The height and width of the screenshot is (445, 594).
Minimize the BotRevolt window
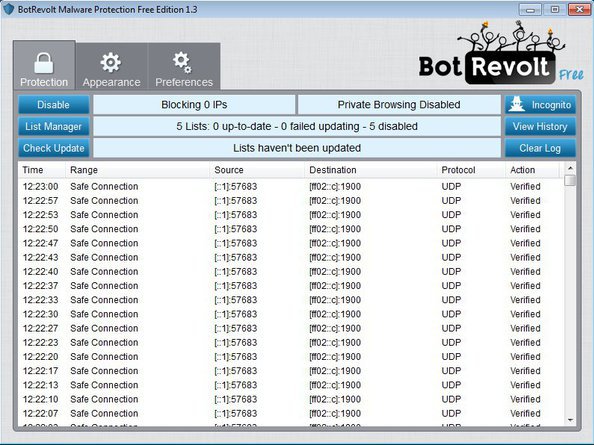coord(530,9)
